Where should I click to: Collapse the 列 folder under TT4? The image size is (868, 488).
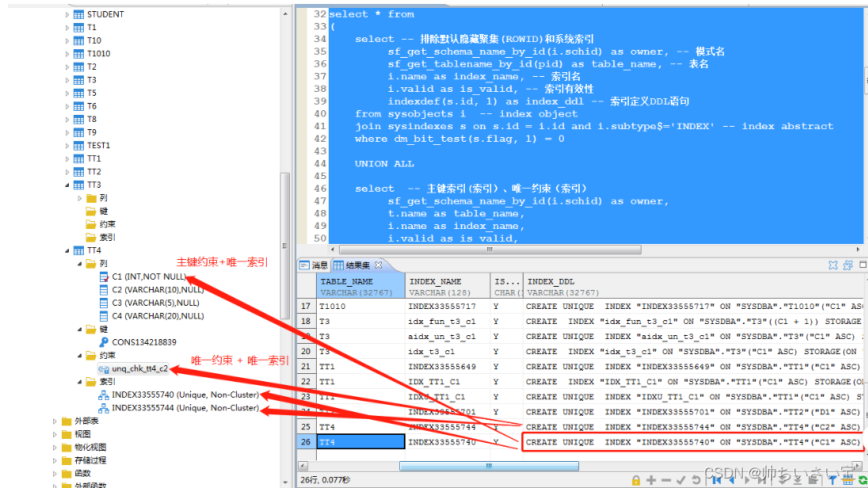pos(80,264)
